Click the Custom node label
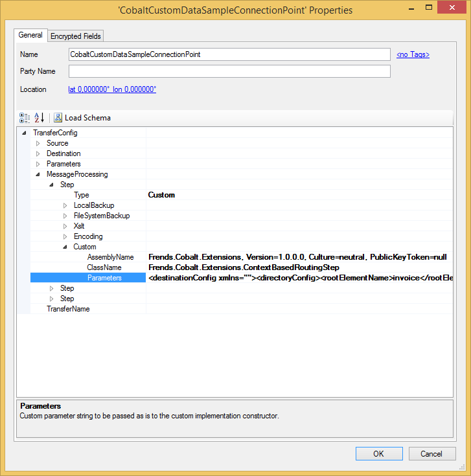This screenshot has width=471, height=476. tap(85, 247)
